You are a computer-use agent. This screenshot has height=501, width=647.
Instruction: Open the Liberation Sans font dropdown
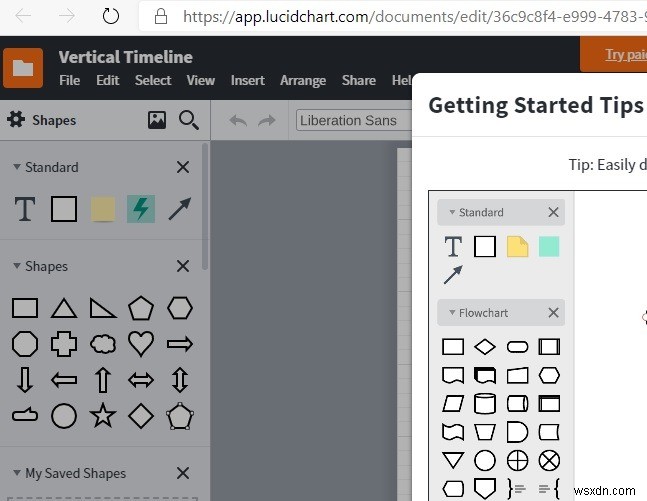tap(354, 120)
